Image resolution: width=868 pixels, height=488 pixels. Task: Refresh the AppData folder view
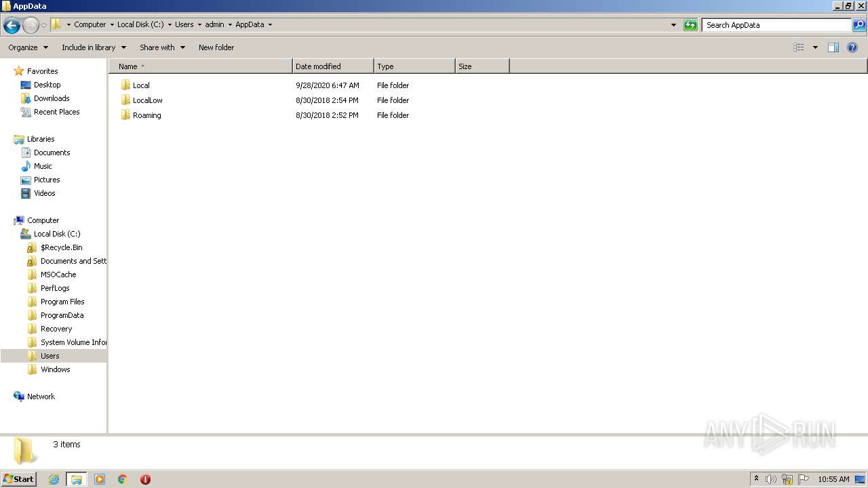690,25
